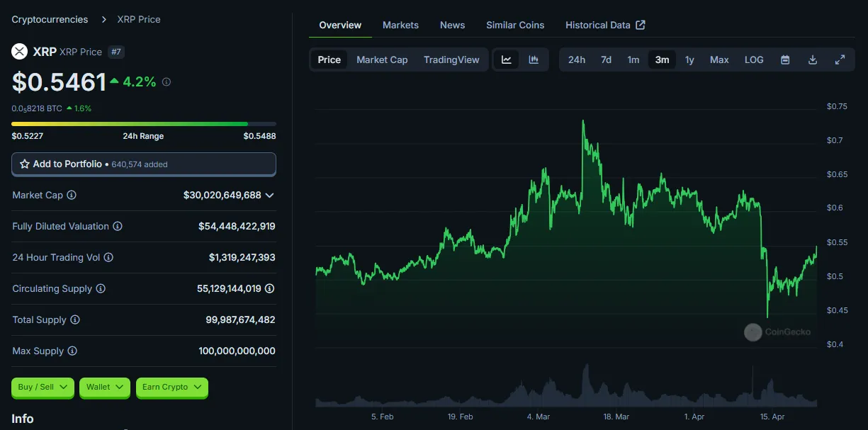
Task: Click the star icon in Add to Portfolio
Action: click(x=25, y=164)
